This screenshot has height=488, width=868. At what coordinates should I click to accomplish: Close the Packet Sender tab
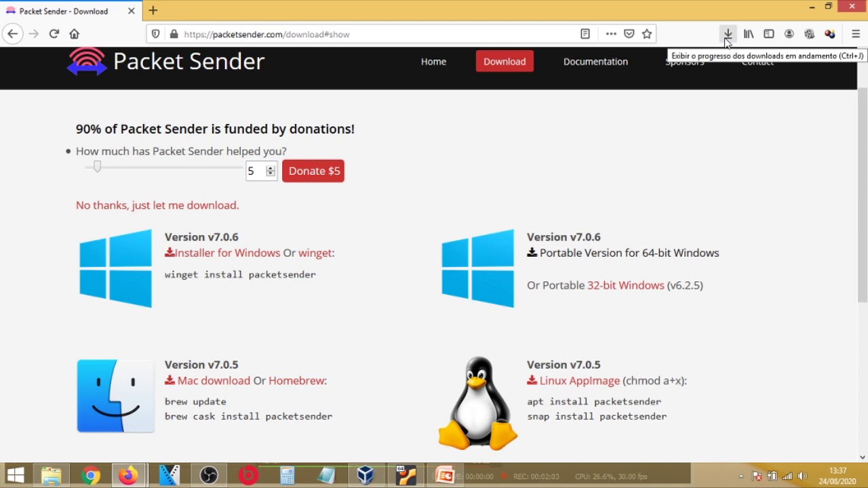[132, 11]
